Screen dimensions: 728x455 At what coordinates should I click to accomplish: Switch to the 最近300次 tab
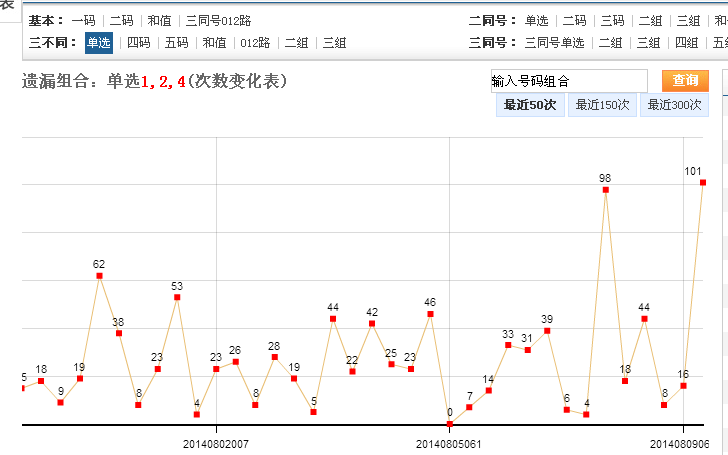pos(673,105)
